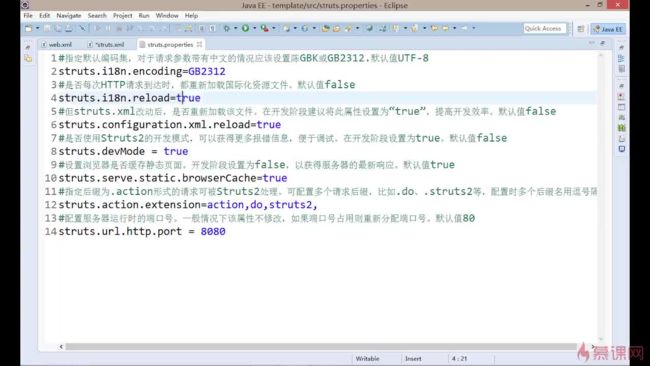Click the Insert mode status bar field

(x=413, y=359)
